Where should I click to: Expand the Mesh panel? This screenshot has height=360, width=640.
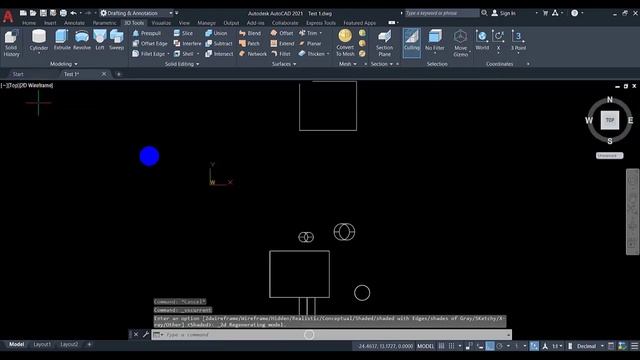click(x=347, y=64)
